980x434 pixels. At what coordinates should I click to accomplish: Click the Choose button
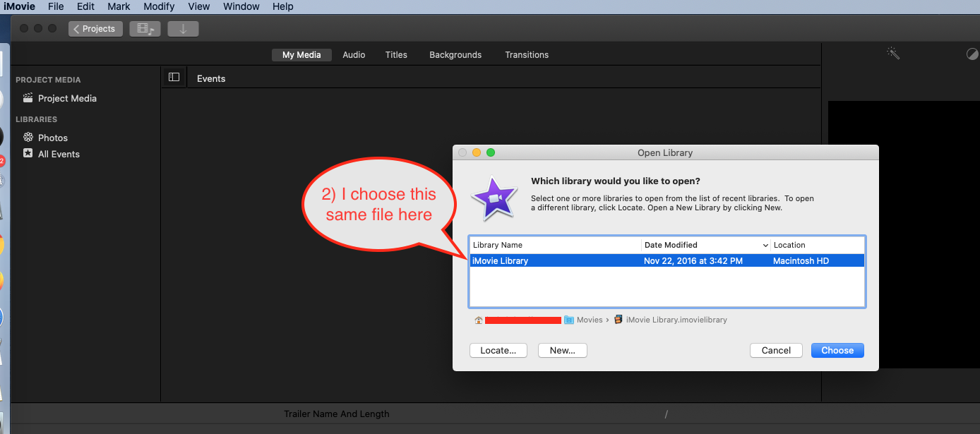click(x=837, y=351)
